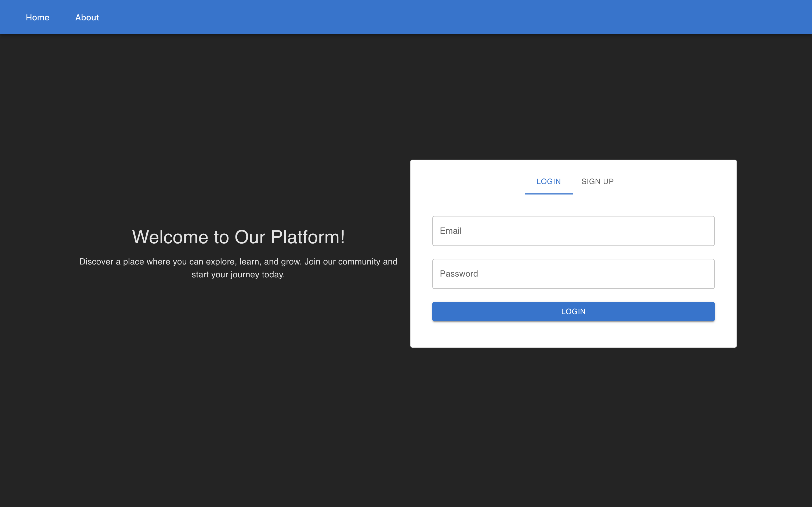Click the 'start your journey today' line

(238, 275)
